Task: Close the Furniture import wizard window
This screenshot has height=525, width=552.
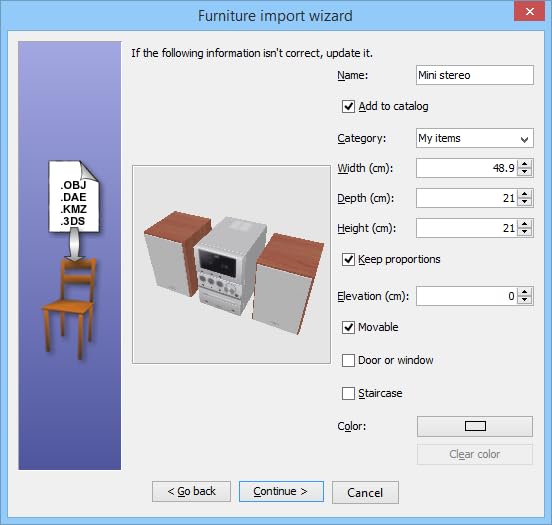Action: click(x=529, y=12)
